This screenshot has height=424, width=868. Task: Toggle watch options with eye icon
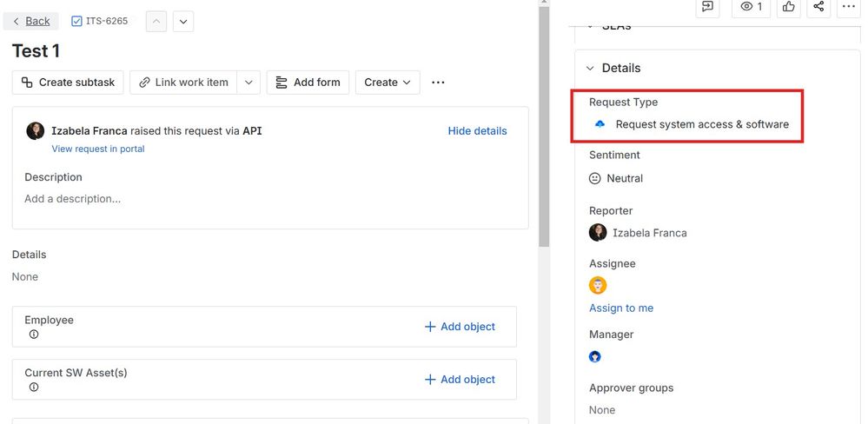pos(752,7)
